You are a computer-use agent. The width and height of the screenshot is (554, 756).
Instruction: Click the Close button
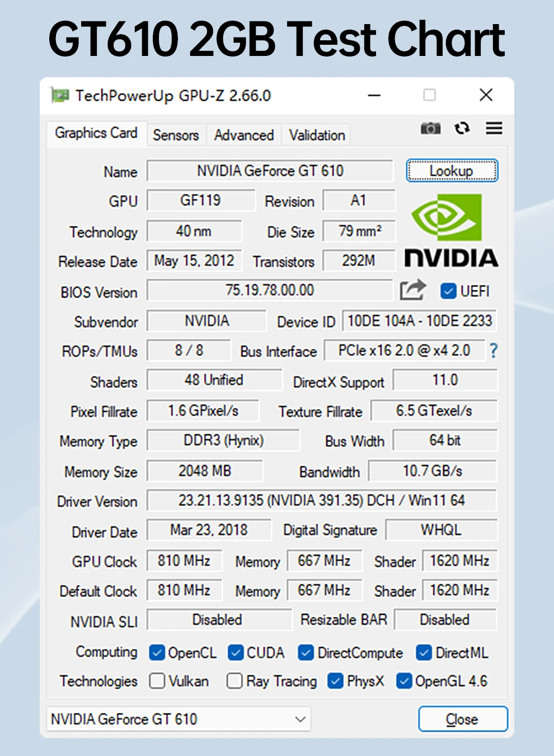coord(463,719)
